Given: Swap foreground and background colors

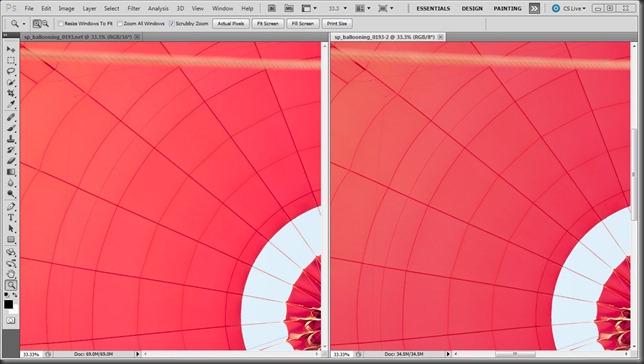Looking at the screenshot, I should [15, 295].
